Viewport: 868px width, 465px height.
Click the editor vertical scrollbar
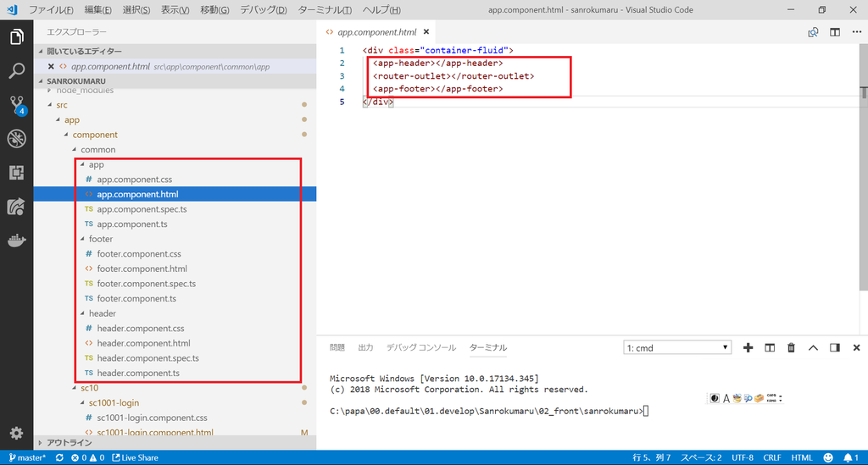tap(864, 166)
